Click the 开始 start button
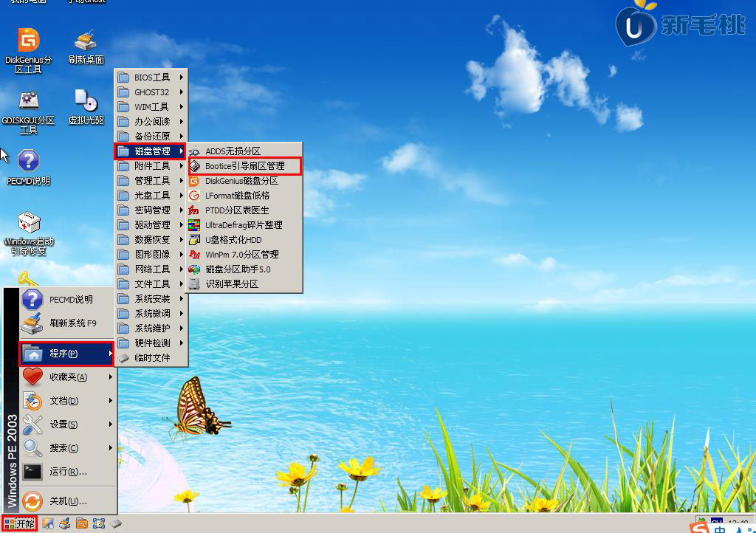 coord(19,523)
